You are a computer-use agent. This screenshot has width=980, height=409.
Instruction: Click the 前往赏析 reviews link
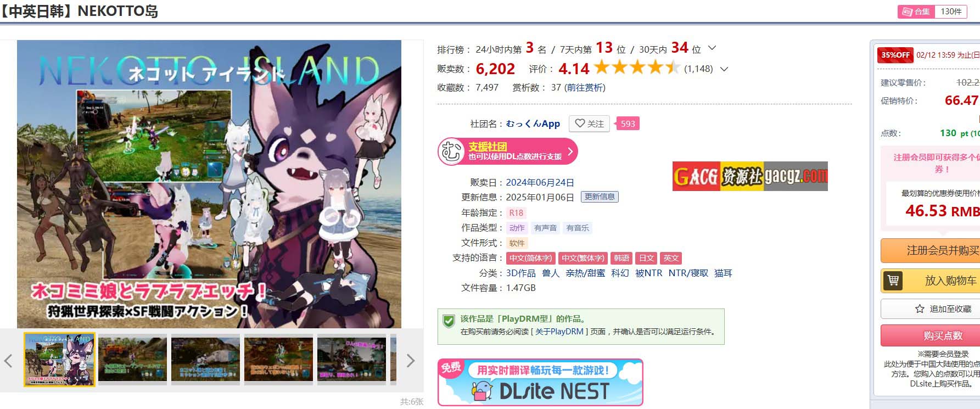585,87
